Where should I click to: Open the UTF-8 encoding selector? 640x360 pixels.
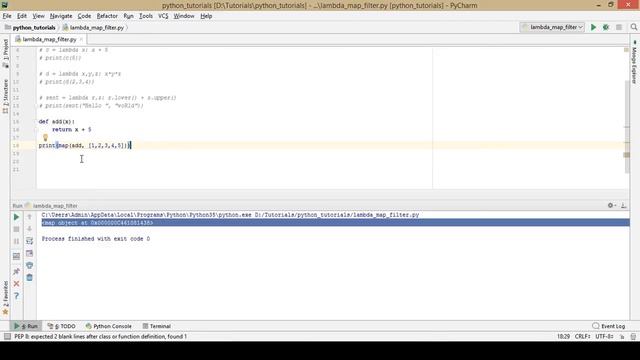point(604,337)
